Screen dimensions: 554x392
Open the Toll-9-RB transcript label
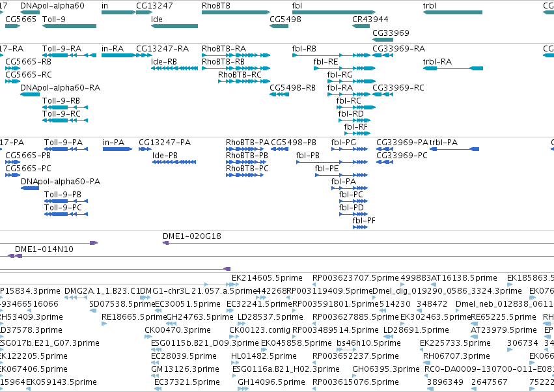(x=61, y=101)
